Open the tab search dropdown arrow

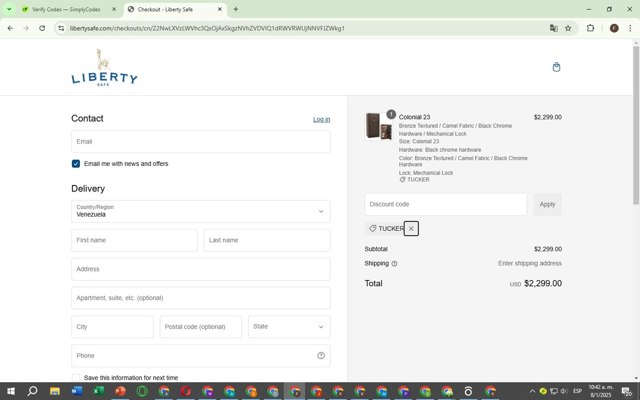coord(9,9)
